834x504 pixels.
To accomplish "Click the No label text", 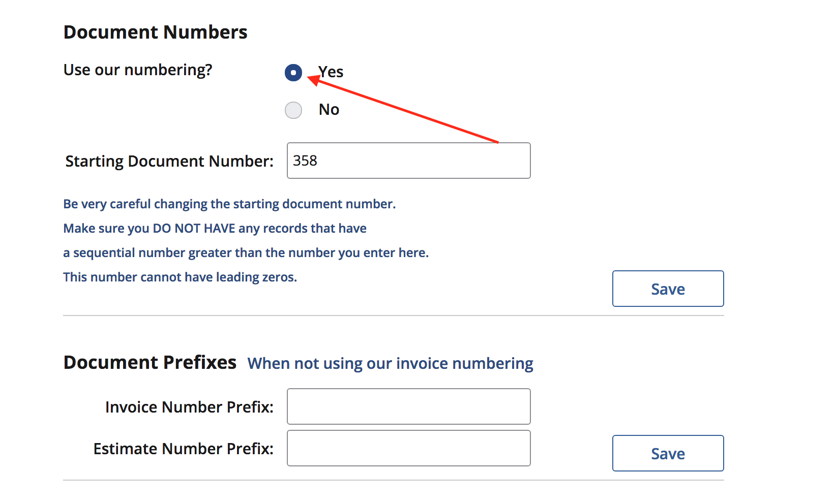I will (329, 109).
